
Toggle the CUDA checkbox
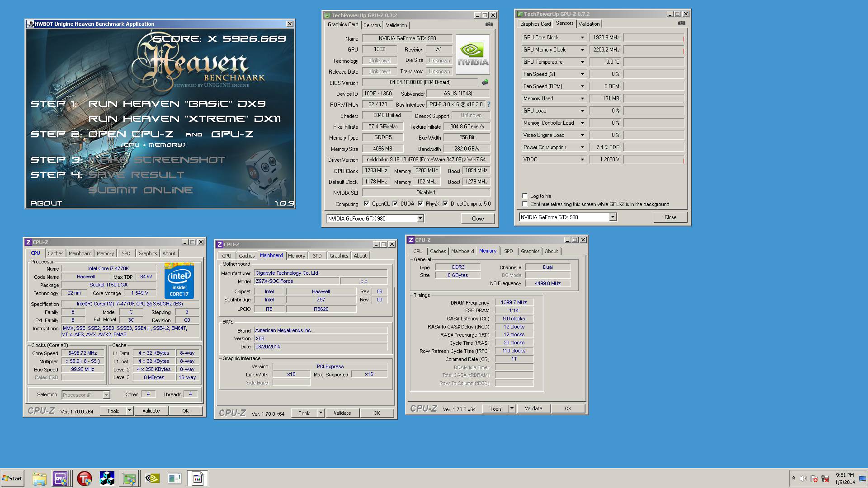395,204
